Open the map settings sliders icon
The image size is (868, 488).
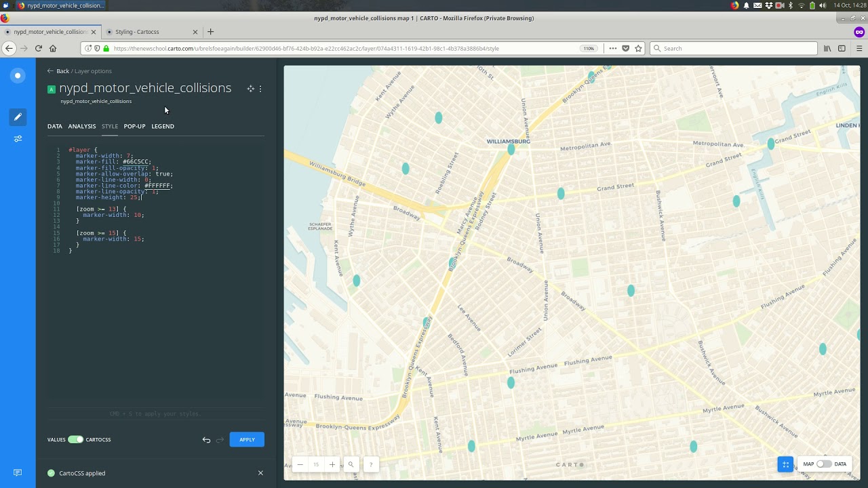pos(18,139)
